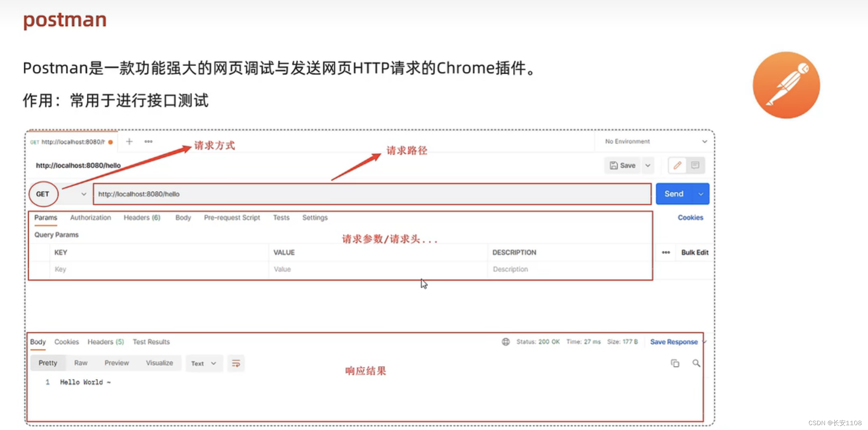Choose the Raw response view

coord(80,363)
